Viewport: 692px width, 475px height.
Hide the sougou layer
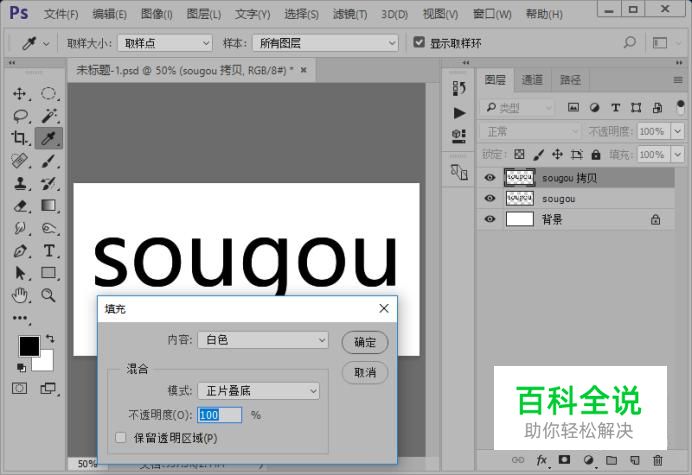489,198
